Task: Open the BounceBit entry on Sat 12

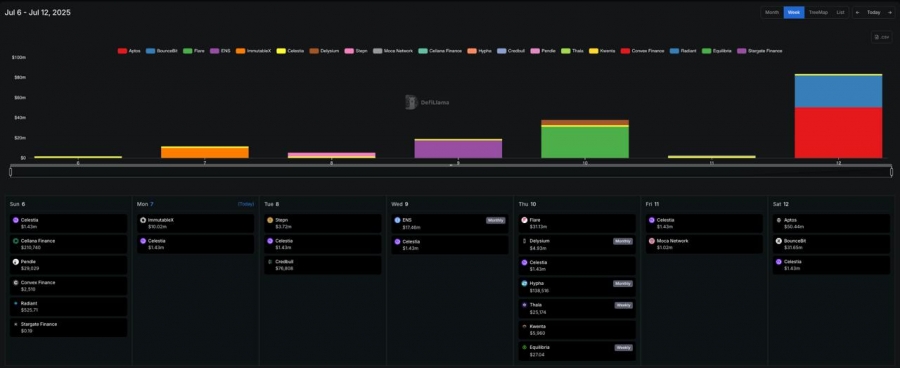Action: (830, 244)
